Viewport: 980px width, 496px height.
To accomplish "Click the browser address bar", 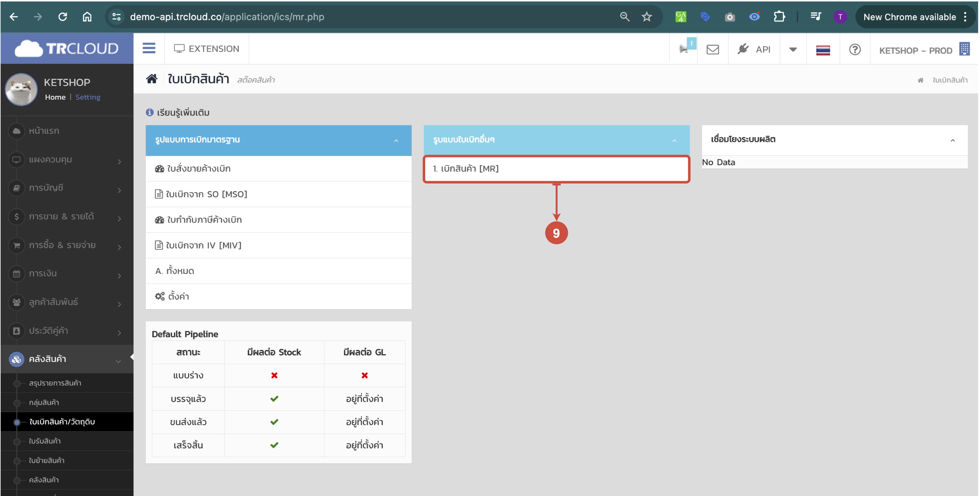I will pyautogui.click(x=342, y=17).
